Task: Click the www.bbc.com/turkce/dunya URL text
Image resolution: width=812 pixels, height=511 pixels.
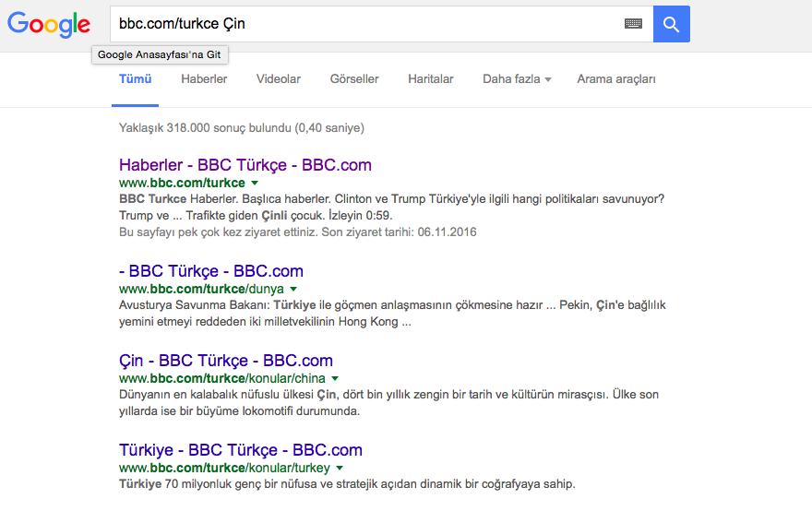Action: coord(201,289)
